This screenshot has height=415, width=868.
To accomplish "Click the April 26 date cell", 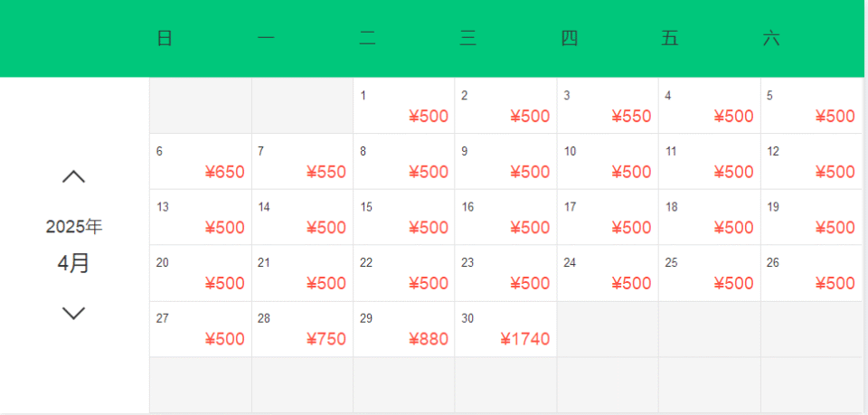I will (x=812, y=273).
